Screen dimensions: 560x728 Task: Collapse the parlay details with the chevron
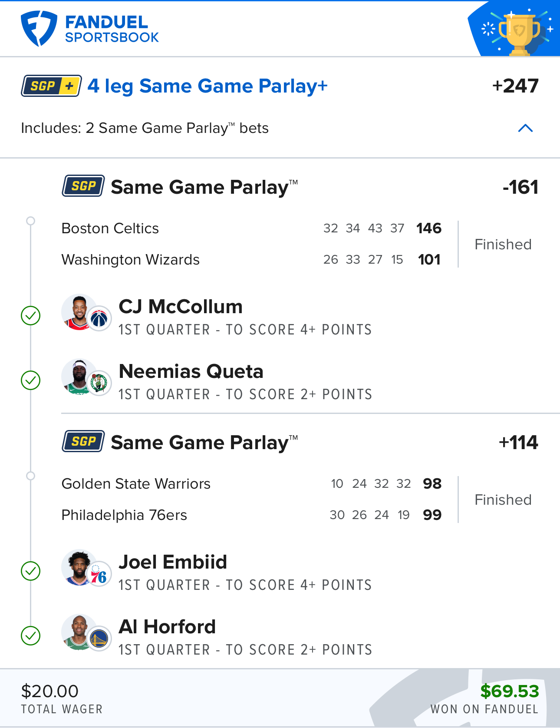(525, 128)
